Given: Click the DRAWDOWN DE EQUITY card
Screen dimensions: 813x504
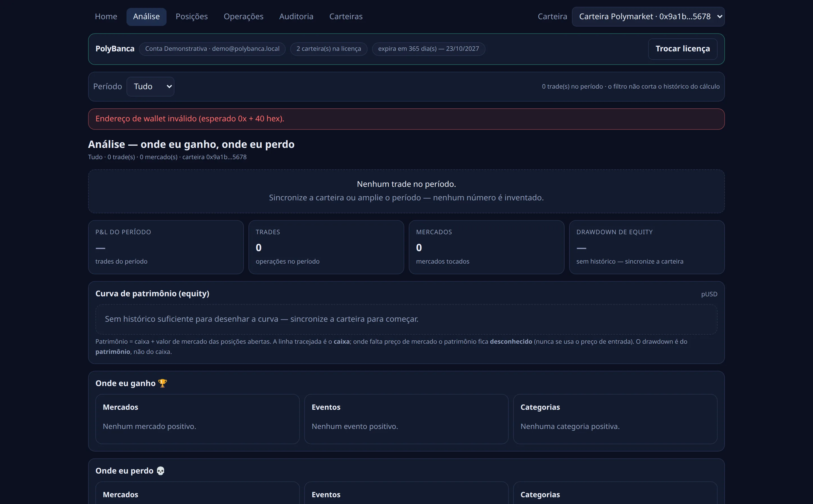Looking at the screenshot, I should (647, 247).
